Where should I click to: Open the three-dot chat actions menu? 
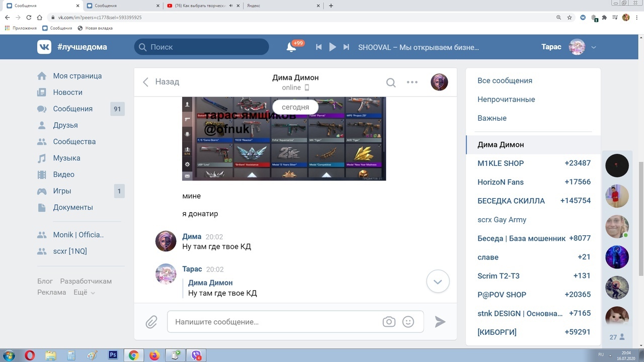[412, 82]
